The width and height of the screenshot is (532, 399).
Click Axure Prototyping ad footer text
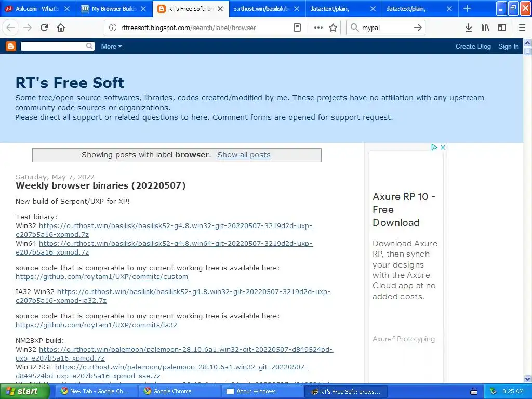click(x=403, y=339)
